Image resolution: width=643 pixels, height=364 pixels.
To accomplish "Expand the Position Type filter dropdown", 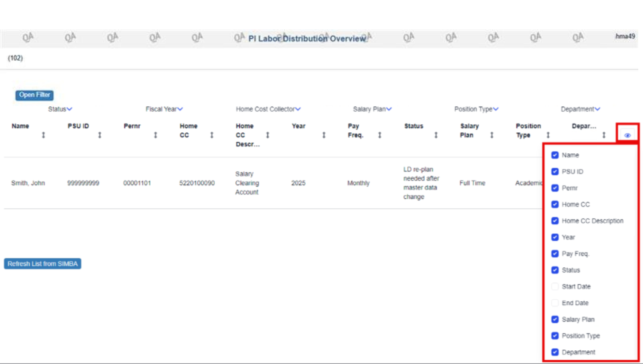I will coord(476,109).
